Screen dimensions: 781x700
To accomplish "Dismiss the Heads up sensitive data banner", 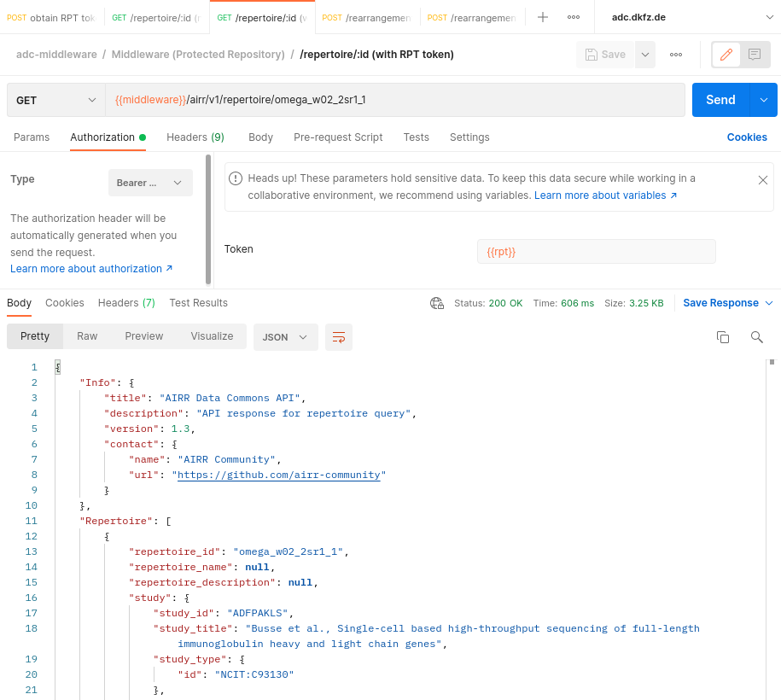I will click(x=763, y=180).
